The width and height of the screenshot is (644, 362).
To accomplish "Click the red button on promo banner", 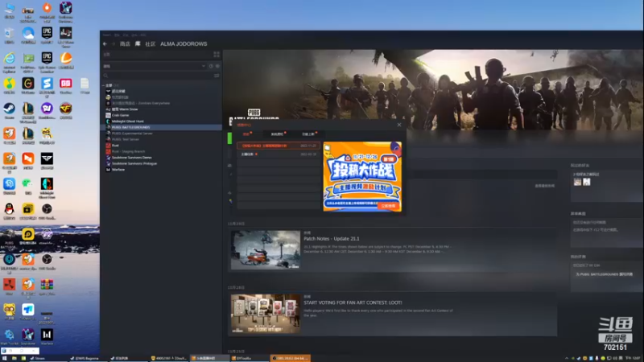I will tap(388, 206).
